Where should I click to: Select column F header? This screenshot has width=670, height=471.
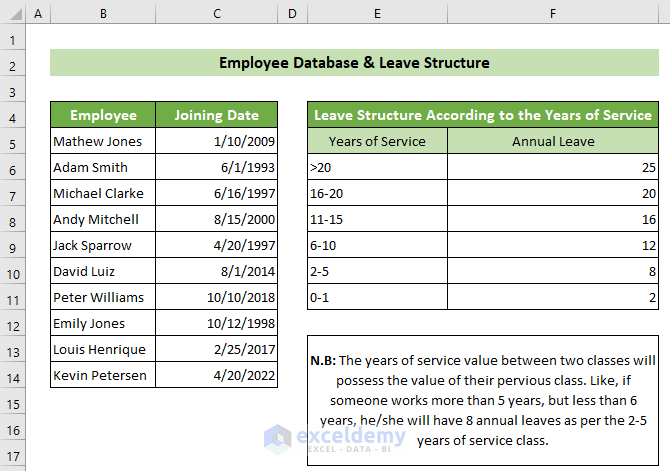[553, 14]
